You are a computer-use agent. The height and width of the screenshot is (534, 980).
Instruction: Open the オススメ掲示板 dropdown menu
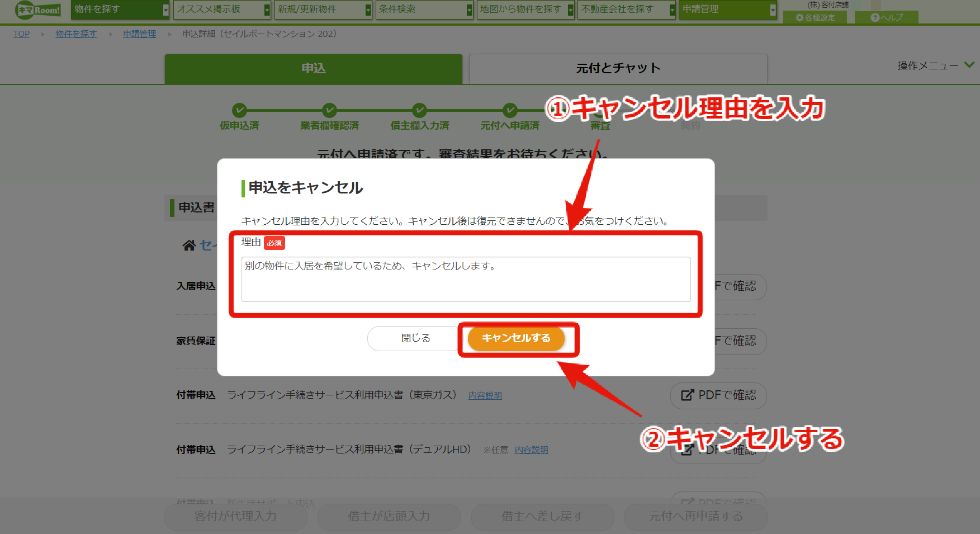point(222,10)
